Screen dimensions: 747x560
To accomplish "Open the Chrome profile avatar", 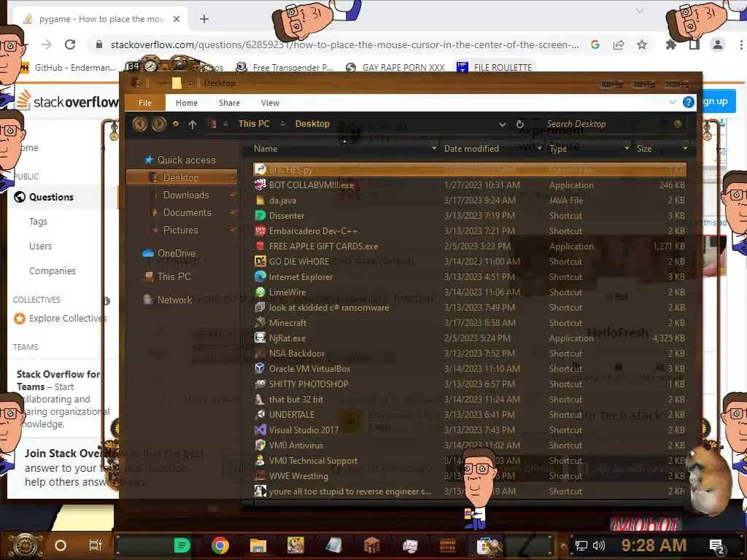I will tap(718, 44).
